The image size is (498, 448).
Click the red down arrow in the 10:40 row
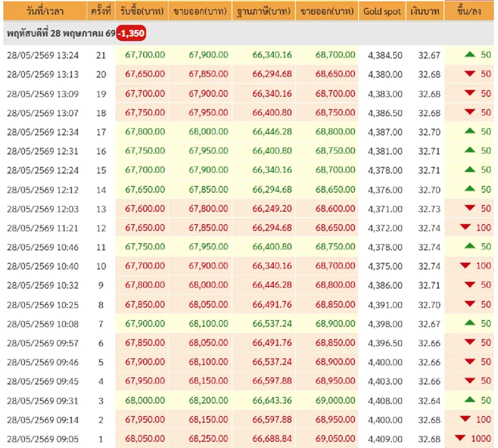tap(465, 265)
